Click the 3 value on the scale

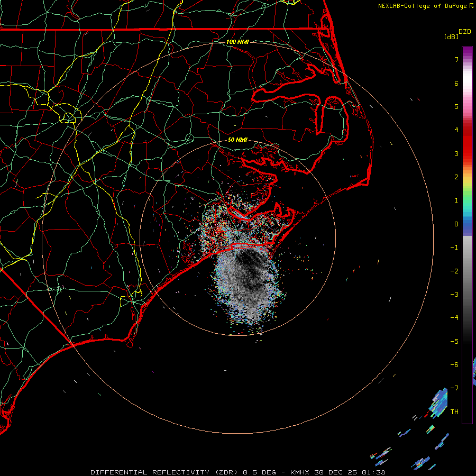click(456, 153)
